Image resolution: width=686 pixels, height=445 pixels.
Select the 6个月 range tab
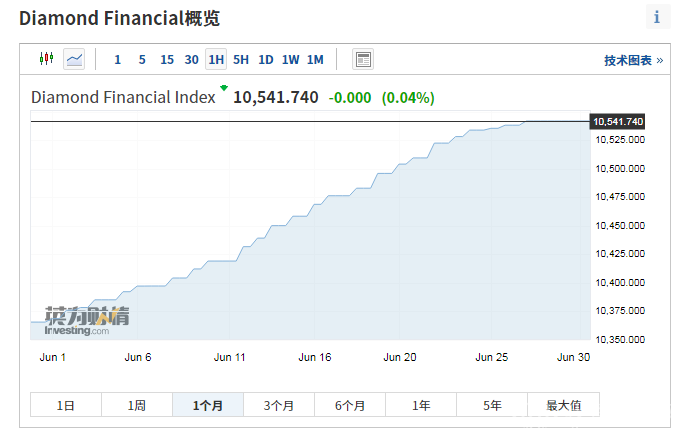[x=350, y=405]
